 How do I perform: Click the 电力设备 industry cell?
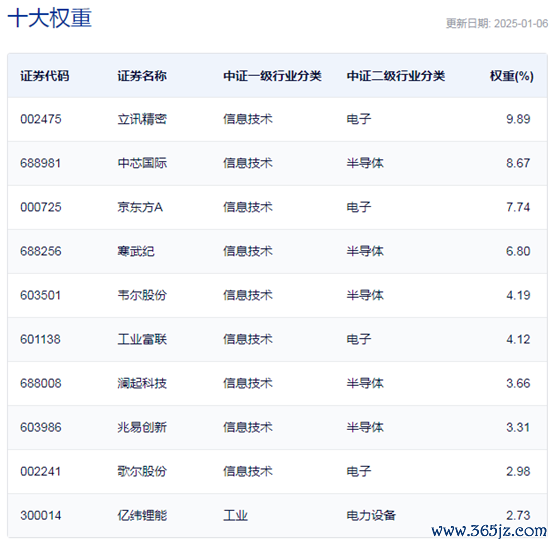(x=371, y=515)
